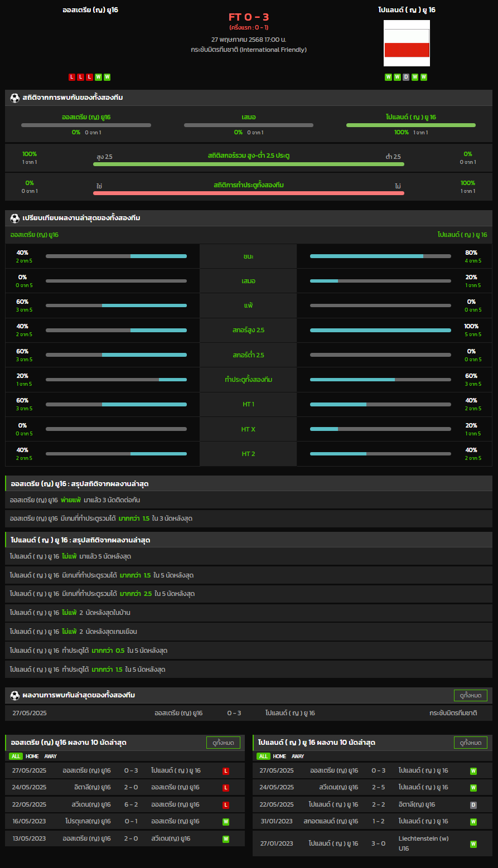The image size is (498, 868).
Task: Click ดูทั้งหมด button in Austria's last 10 header
Action: click(x=224, y=743)
